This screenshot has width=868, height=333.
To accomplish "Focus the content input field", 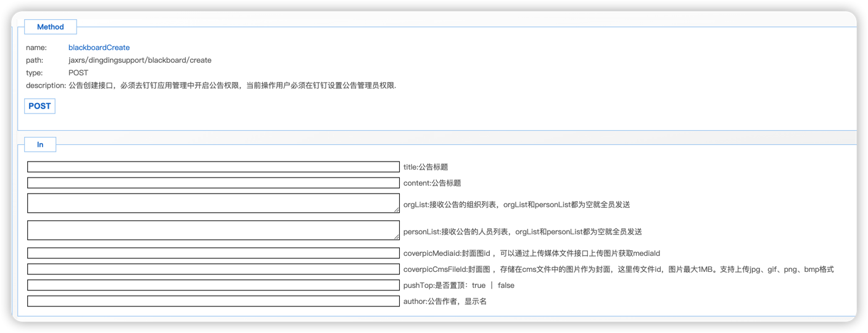I will pyautogui.click(x=213, y=183).
